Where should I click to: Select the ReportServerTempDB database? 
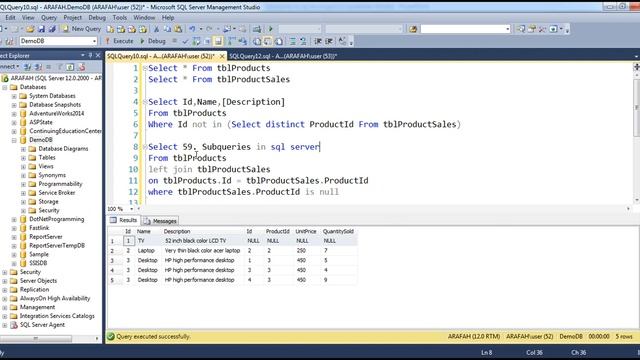57,246
